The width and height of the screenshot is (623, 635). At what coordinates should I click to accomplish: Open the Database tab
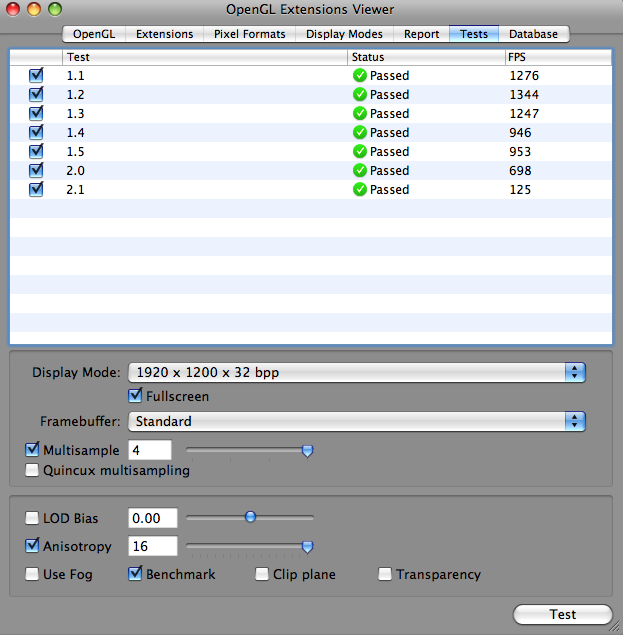533,34
